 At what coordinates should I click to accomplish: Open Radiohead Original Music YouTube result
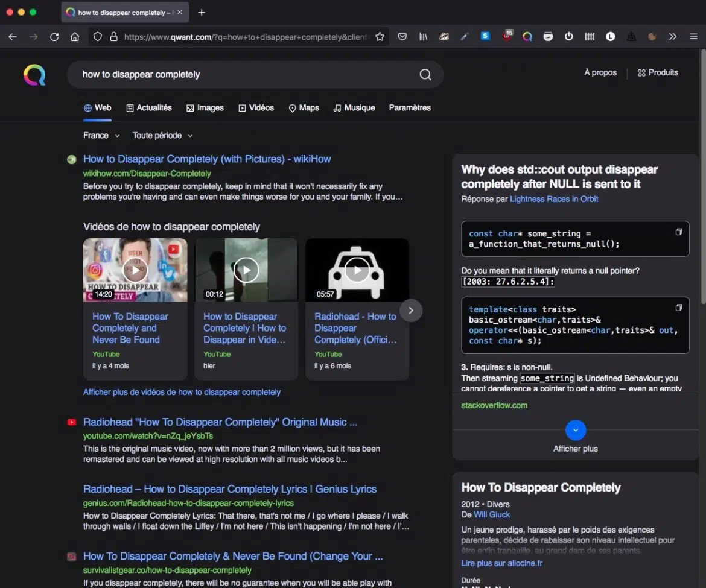[x=220, y=422]
